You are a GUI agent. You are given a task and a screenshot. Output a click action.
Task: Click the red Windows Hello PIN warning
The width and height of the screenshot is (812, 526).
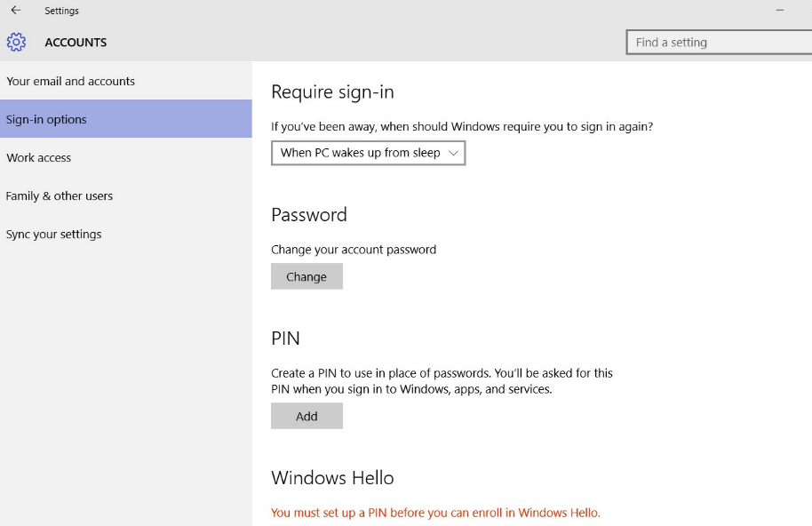point(435,513)
